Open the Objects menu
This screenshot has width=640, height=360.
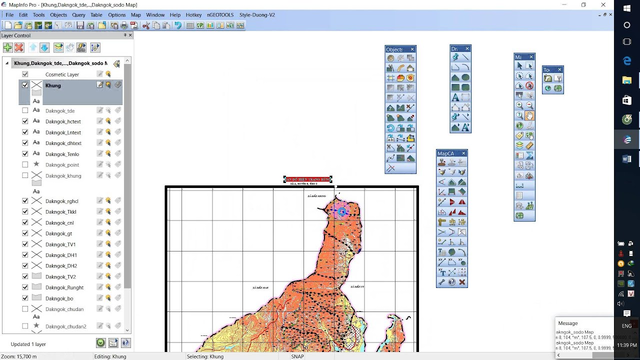58,15
